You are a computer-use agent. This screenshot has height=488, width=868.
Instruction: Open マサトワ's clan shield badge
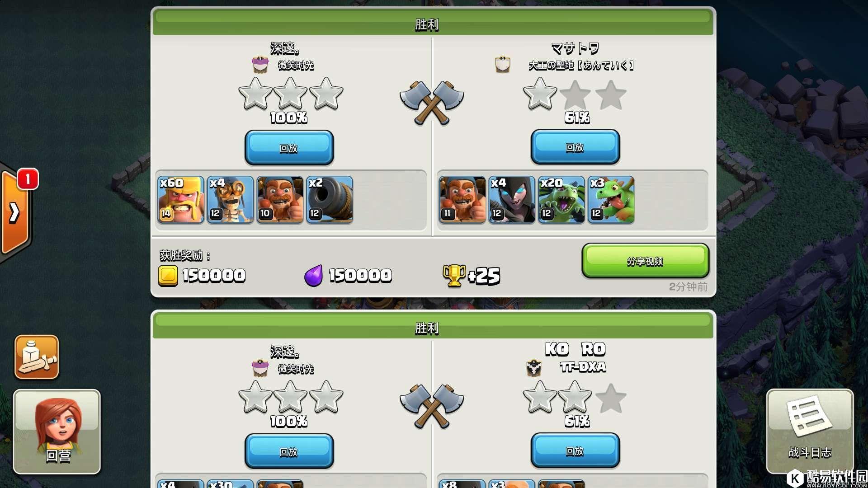503,64
